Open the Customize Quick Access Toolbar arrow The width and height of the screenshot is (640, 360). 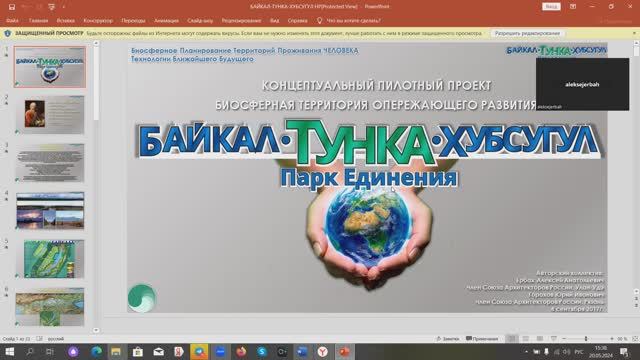[64, 7]
